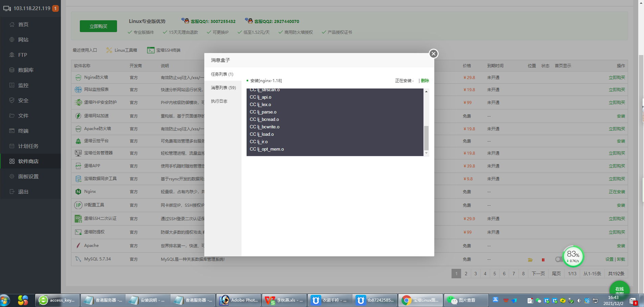The width and height of the screenshot is (644, 307).
Task: Click the 83% speed floating widget
Action: point(573,256)
